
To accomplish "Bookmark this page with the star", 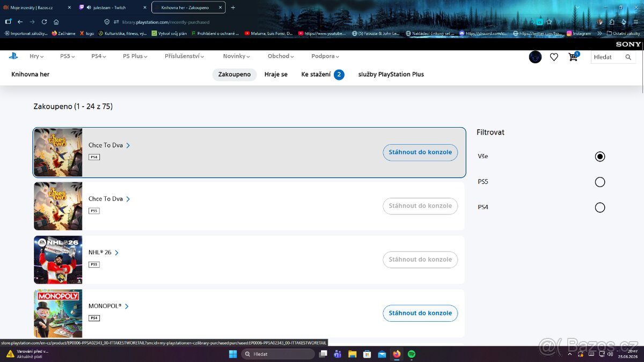I will point(549,22).
